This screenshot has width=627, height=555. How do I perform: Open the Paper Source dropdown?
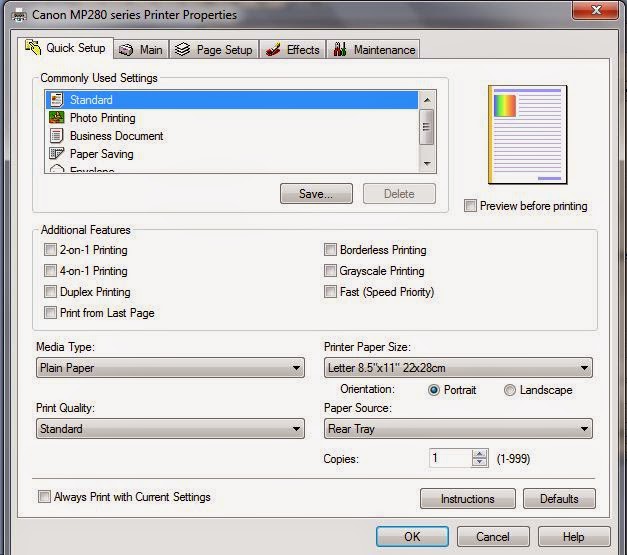point(458,429)
